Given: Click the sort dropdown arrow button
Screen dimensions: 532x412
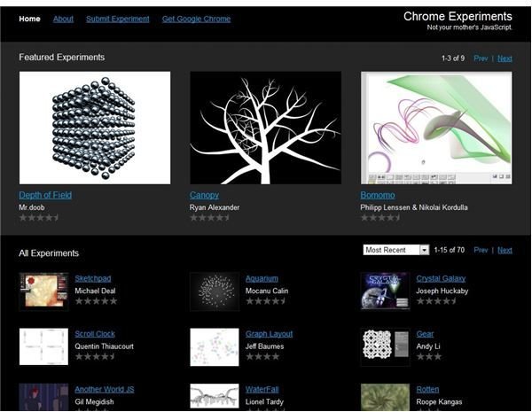Looking at the screenshot, I should pos(424,250).
